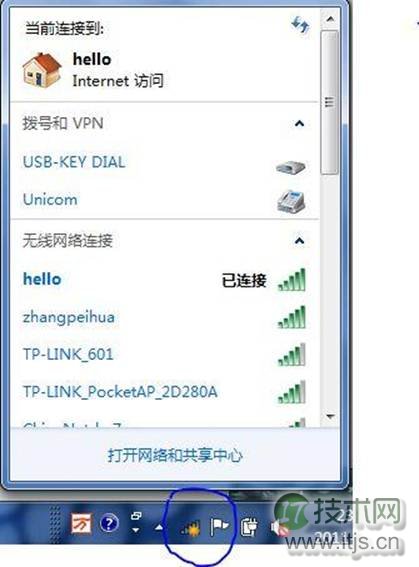Select the zhangpeihua wireless network
The height and width of the screenshot is (567, 419).
[164, 317]
